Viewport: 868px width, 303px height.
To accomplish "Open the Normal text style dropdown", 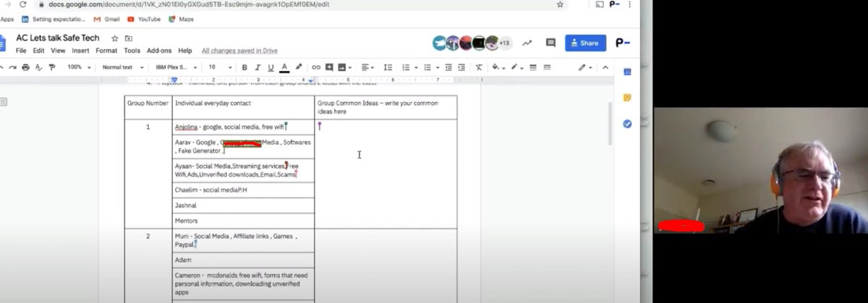I will (122, 67).
